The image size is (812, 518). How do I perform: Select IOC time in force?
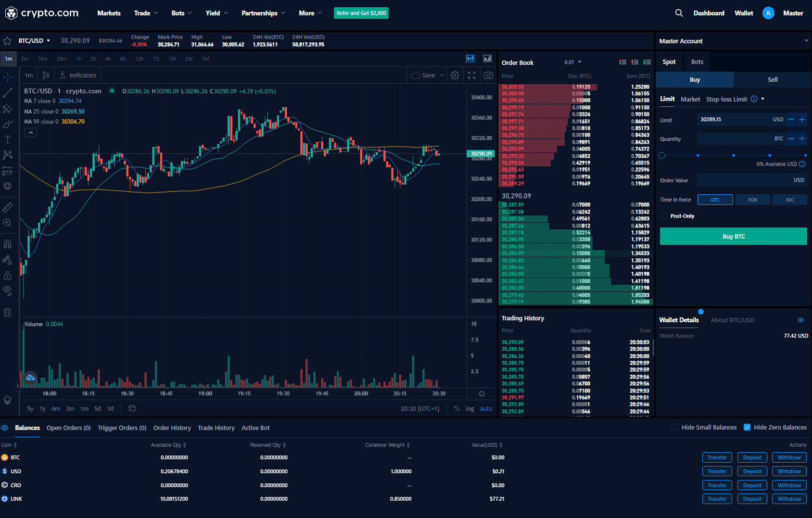coord(790,200)
